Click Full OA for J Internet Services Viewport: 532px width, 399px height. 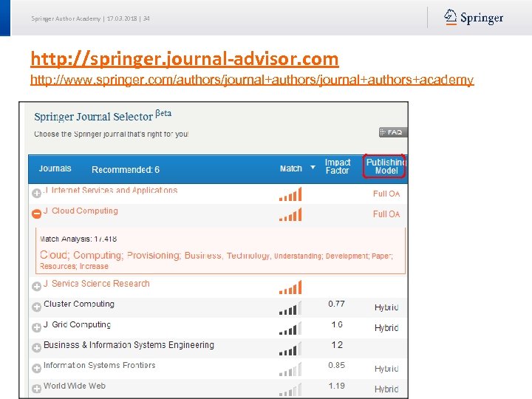tap(386, 194)
